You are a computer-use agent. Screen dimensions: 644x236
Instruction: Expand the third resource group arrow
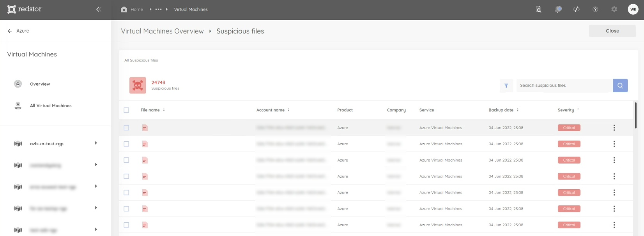[96, 187]
